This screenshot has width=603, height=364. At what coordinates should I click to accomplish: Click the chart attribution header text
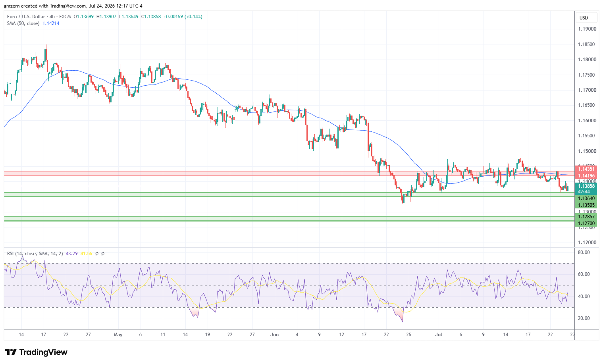[x=73, y=6]
